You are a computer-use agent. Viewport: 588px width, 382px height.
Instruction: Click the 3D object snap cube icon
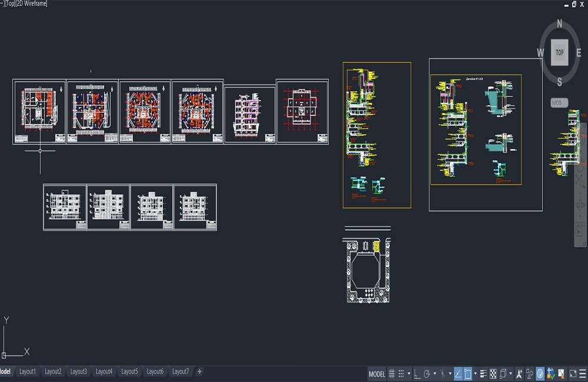click(x=503, y=374)
